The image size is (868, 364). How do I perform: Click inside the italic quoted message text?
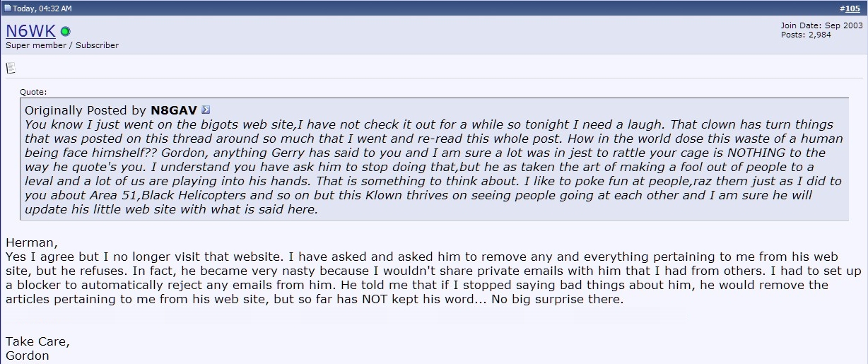[433, 167]
